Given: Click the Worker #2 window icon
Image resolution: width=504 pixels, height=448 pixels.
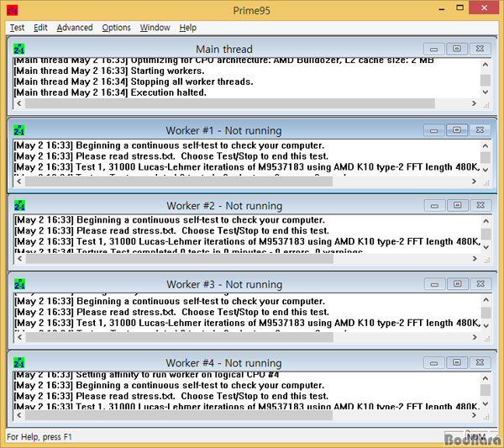Looking at the screenshot, I should pos(19,205).
